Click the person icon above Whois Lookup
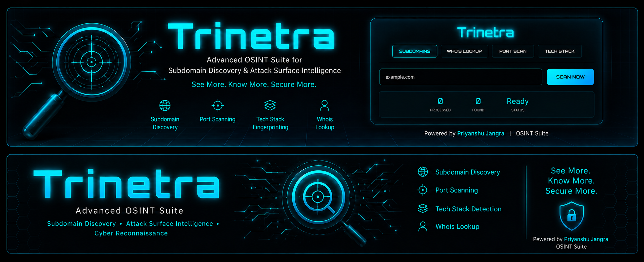 324,105
